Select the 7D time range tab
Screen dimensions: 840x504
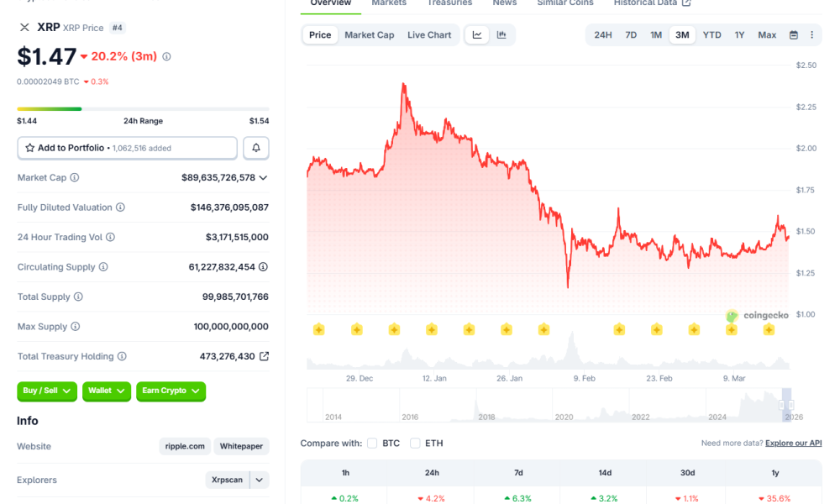(x=631, y=35)
